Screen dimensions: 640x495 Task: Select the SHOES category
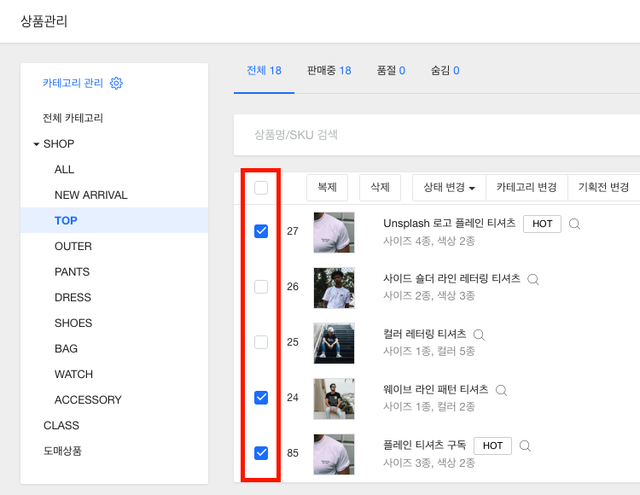tap(73, 323)
